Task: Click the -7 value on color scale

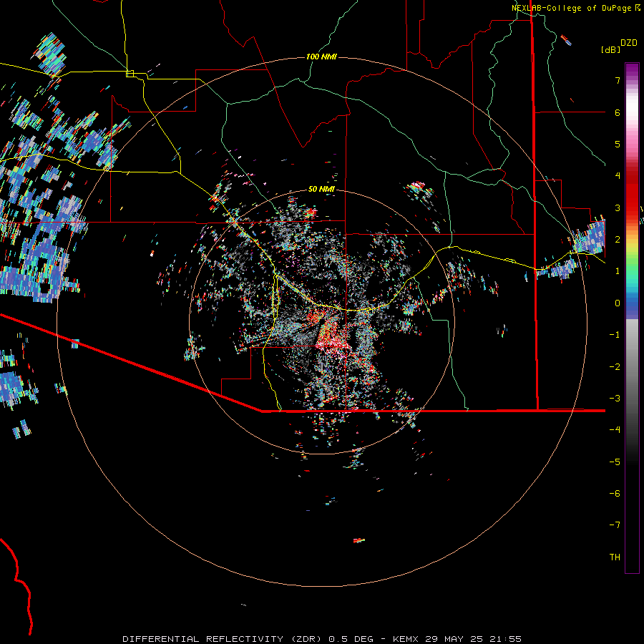Action: 615,525
